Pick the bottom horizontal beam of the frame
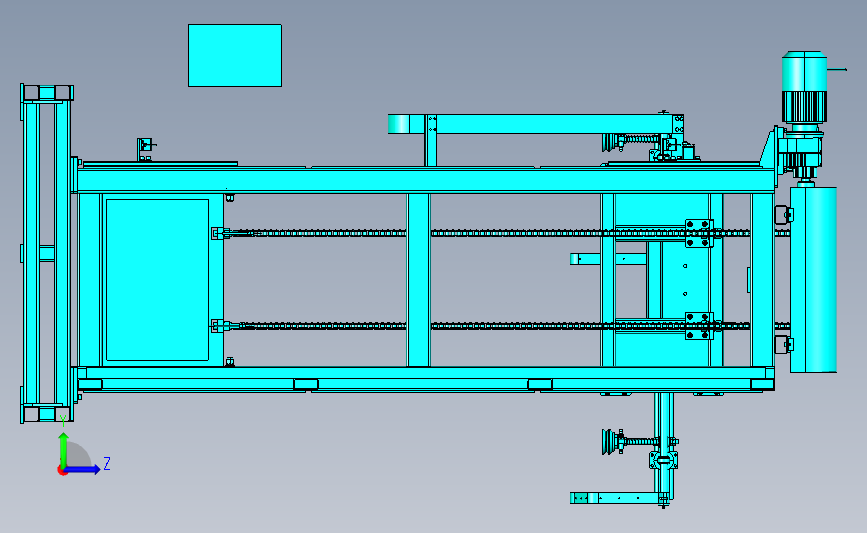The height and width of the screenshot is (533, 867). tap(426, 379)
